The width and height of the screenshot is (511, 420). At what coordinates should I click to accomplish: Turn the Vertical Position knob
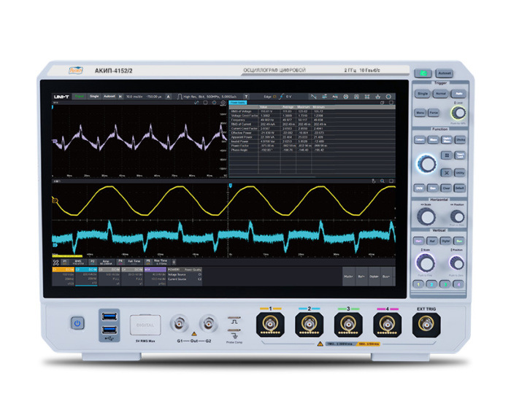pyautogui.click(x=457, y=263)
